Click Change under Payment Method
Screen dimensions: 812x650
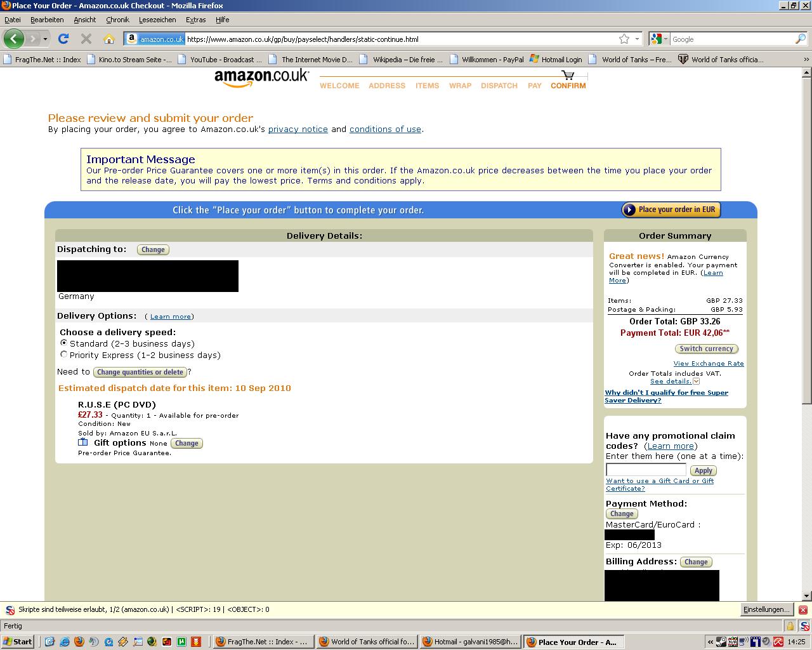tap(622, 514)
